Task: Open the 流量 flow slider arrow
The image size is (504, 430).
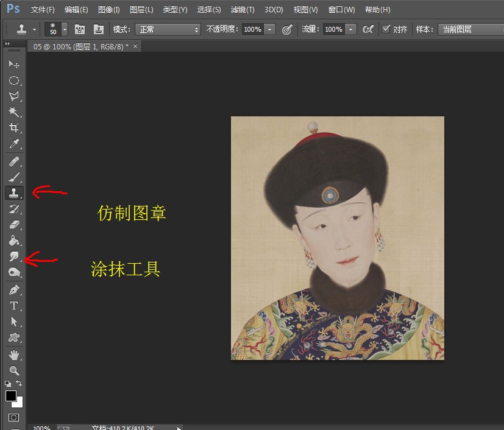Action: coord(350,30)
